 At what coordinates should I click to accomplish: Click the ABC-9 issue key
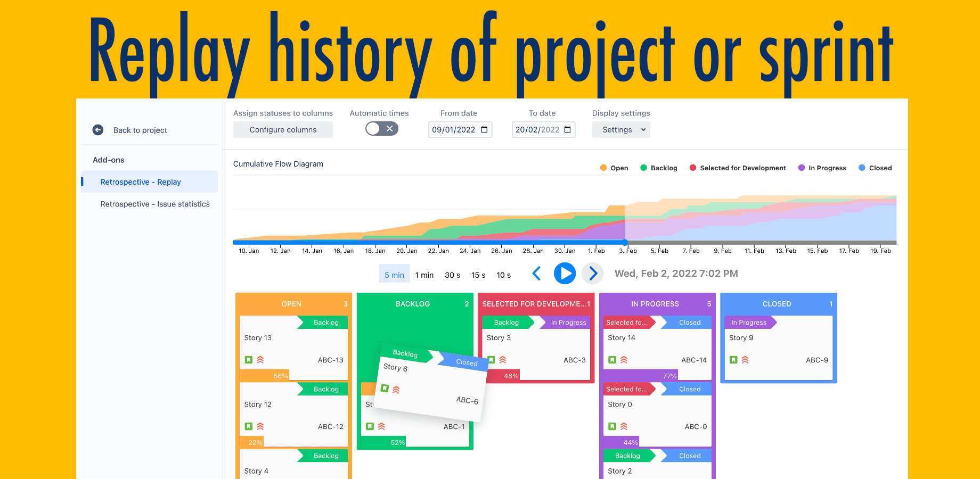click(x=817, y=360)
